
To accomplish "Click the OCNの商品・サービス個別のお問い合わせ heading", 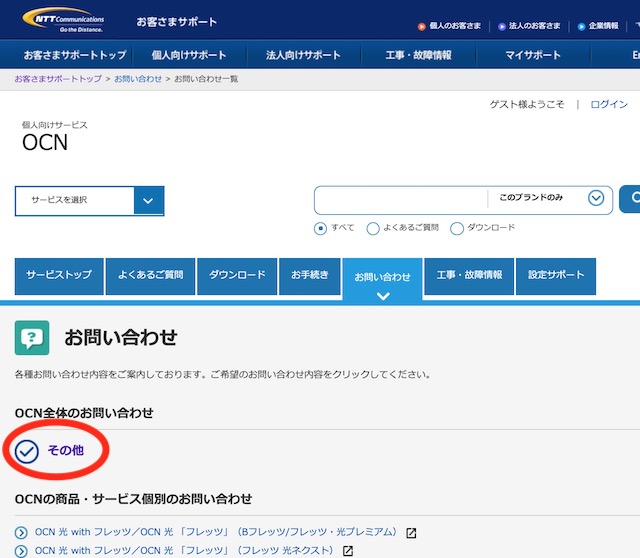I will coord(133,499).
